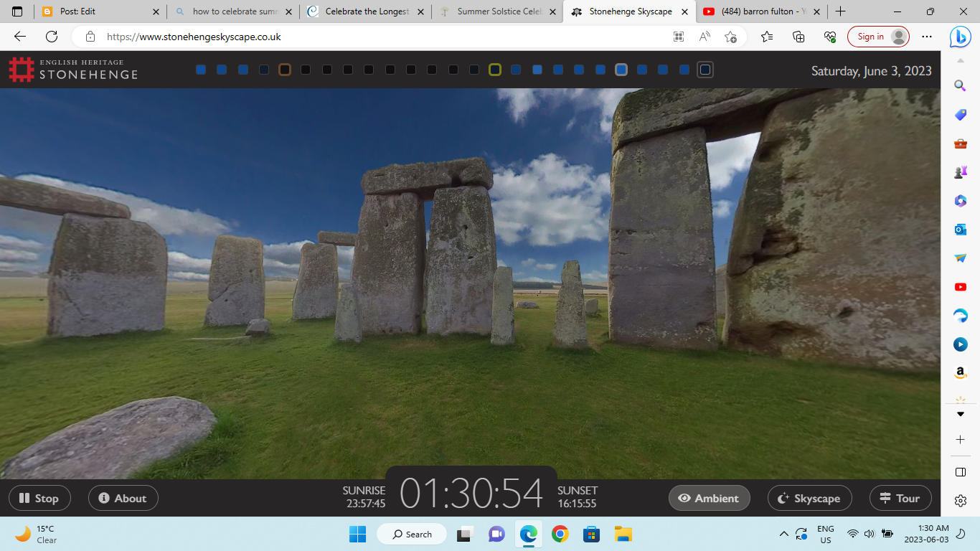Image resolution: width=980 pixels, height=551 pixels.
Task: Open the Favorites list
Action: point(767,37)
